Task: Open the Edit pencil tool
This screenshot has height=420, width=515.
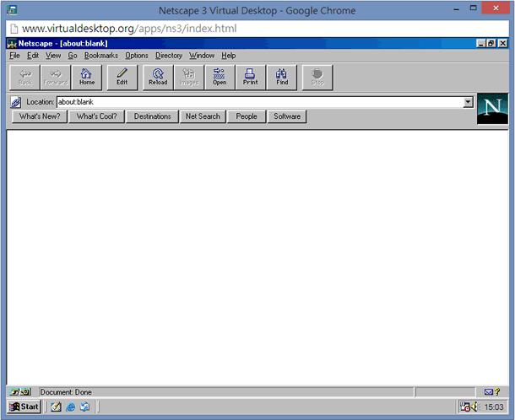Action: coord(122,78)
